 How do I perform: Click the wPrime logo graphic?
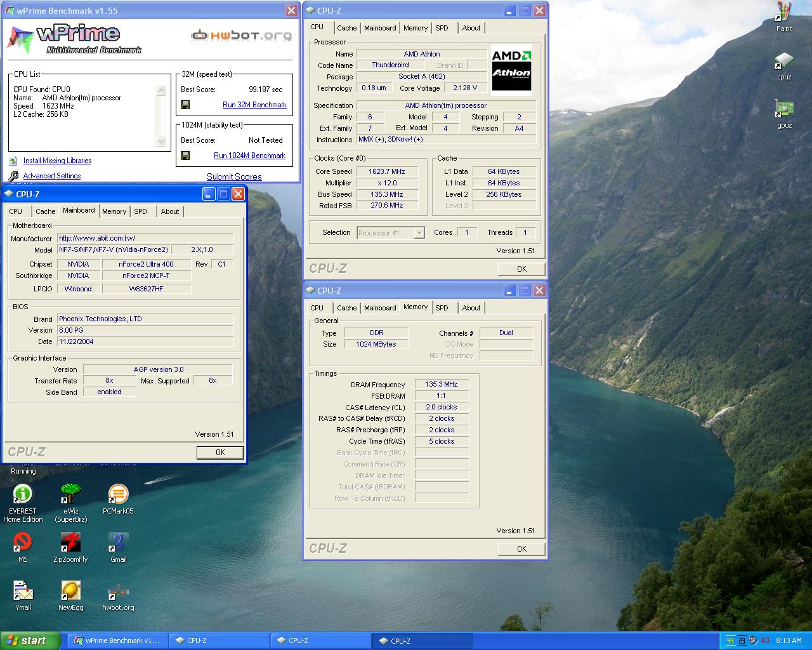click(74, 39)
